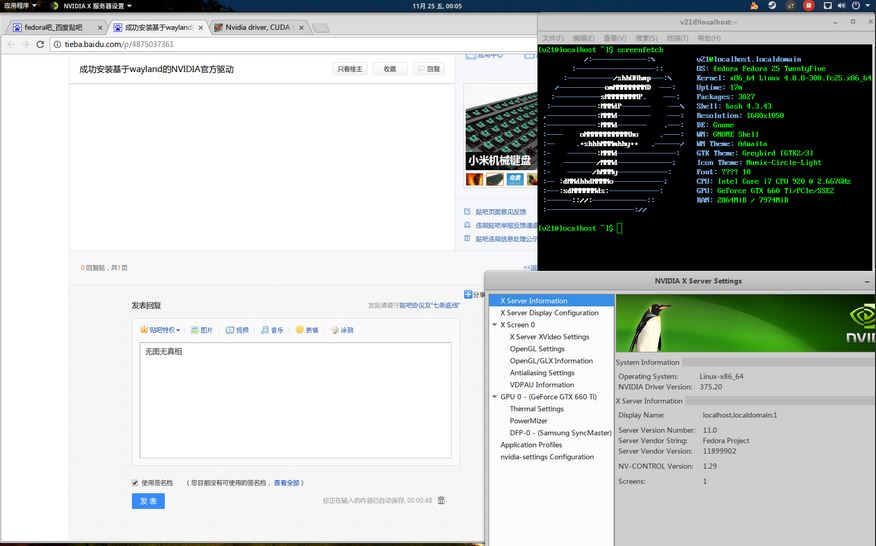Viewport: 876px width, 546px height.
Task: Select X Server XVideo Settings
Action: (549, 337)
